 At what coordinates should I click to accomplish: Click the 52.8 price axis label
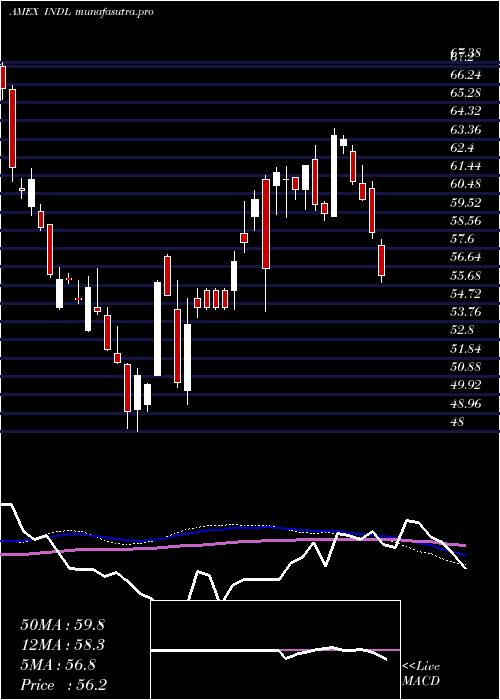pyautogui.click(x=462, y=330)
